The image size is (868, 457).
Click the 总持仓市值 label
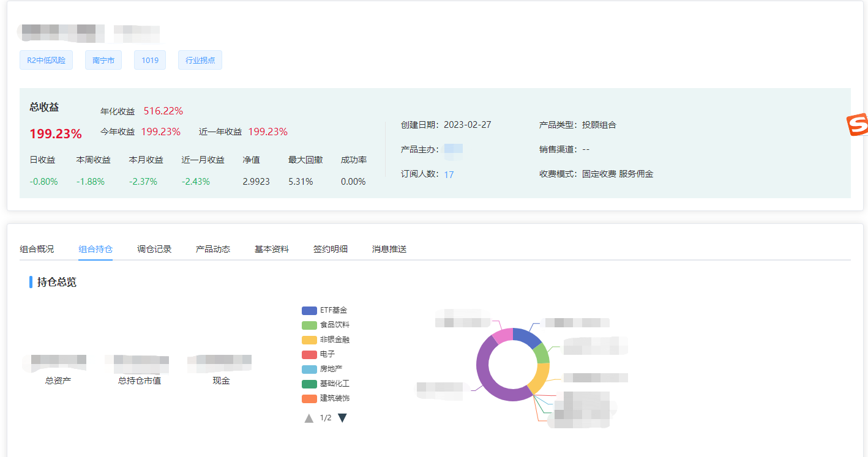pyautogui.click(x=140, y=381)
